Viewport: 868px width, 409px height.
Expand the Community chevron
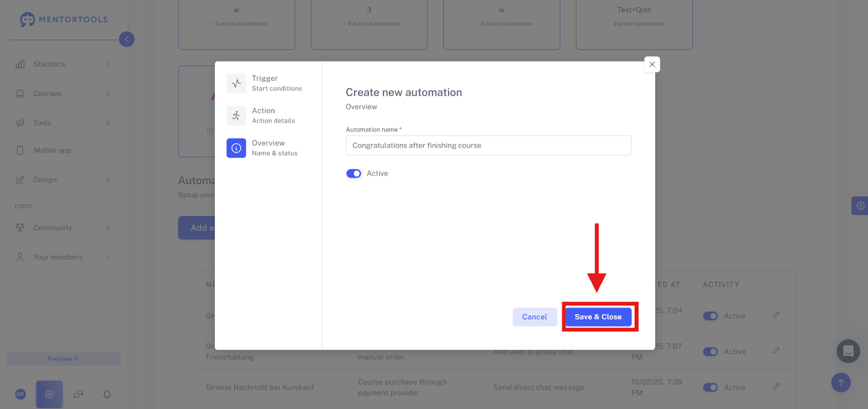(x=108, y=228)
